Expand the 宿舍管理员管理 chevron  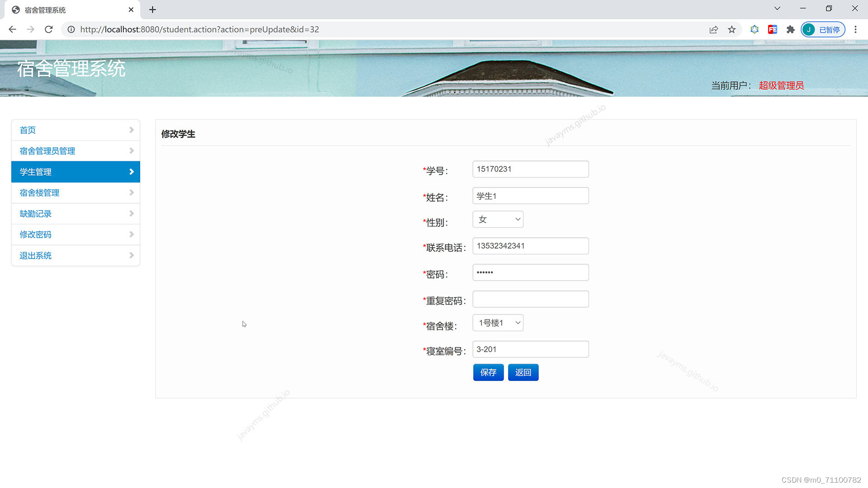pyautogui.click(x=132, y=150)
